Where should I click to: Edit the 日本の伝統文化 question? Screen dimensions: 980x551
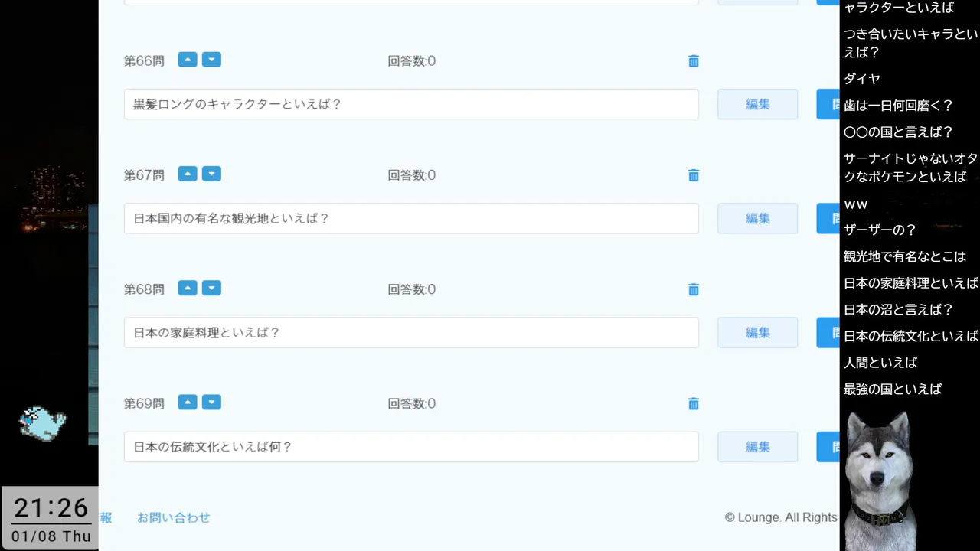coord(757,447)
